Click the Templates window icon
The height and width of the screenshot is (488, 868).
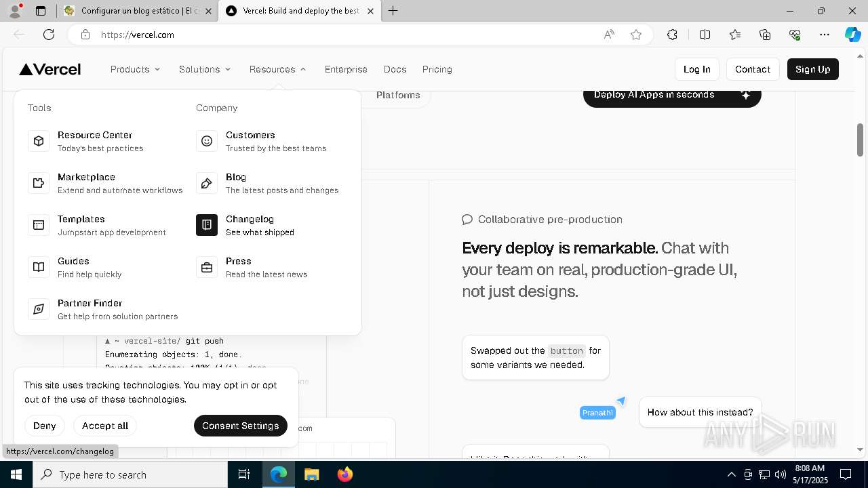(39, 225)
